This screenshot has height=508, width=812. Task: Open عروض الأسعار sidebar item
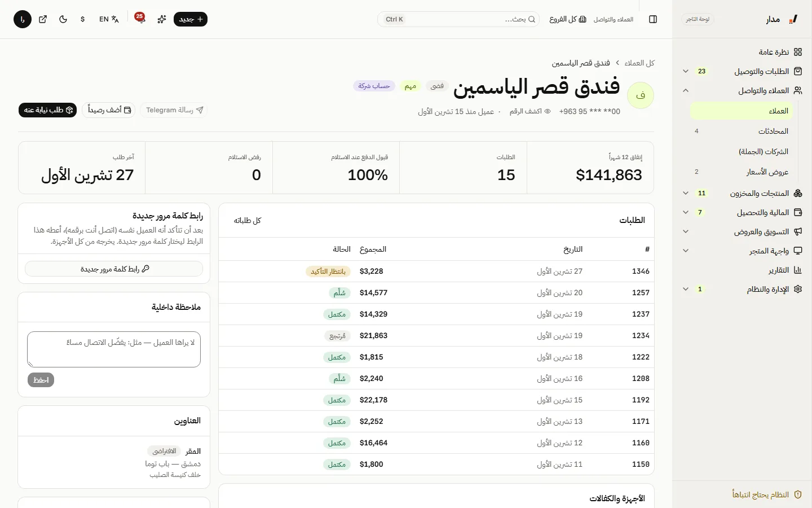742,172
